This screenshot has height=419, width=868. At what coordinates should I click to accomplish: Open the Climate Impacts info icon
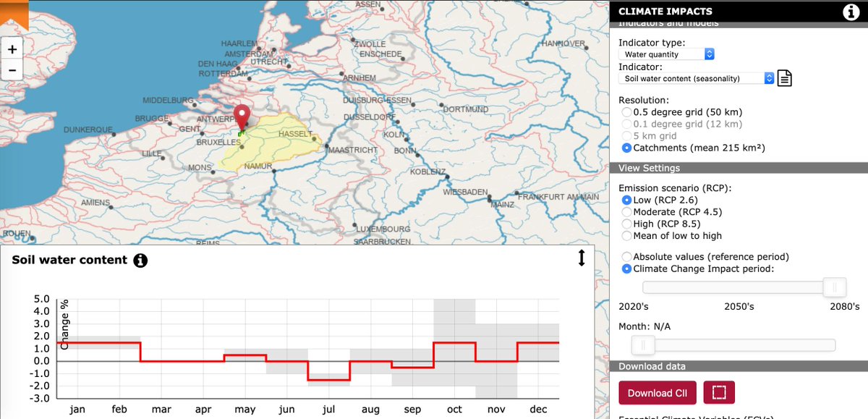[850, 11]
